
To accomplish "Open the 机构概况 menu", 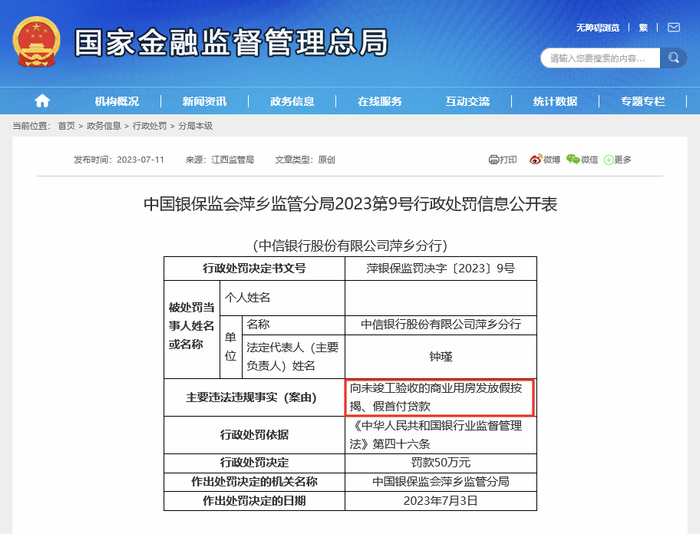I will coord(117,101).
